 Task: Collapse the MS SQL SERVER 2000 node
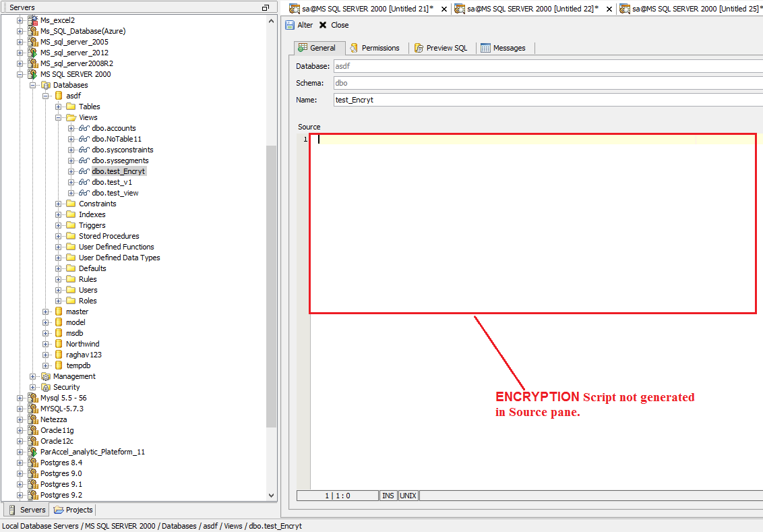tap(20, 74)
